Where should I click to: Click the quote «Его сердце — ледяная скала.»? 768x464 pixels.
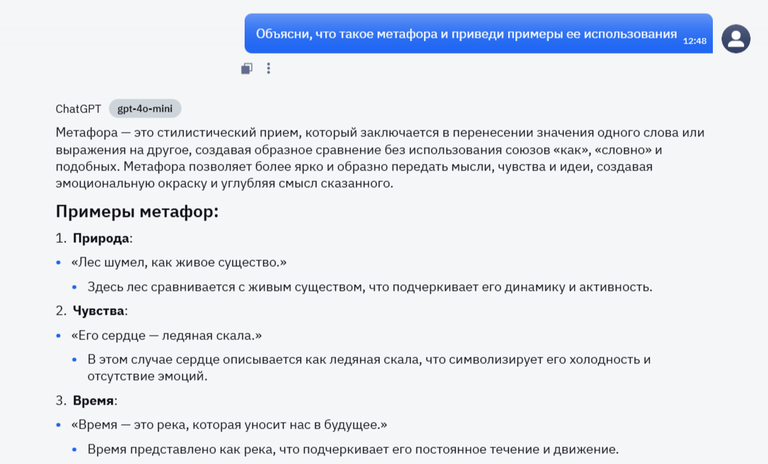click(167, 336)
